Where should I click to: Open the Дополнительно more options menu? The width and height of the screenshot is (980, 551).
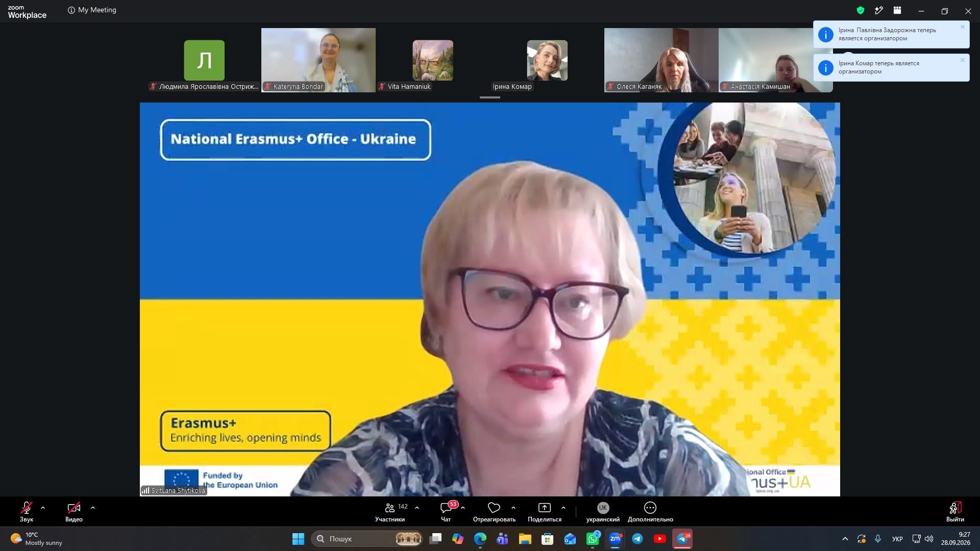(650, 512)
